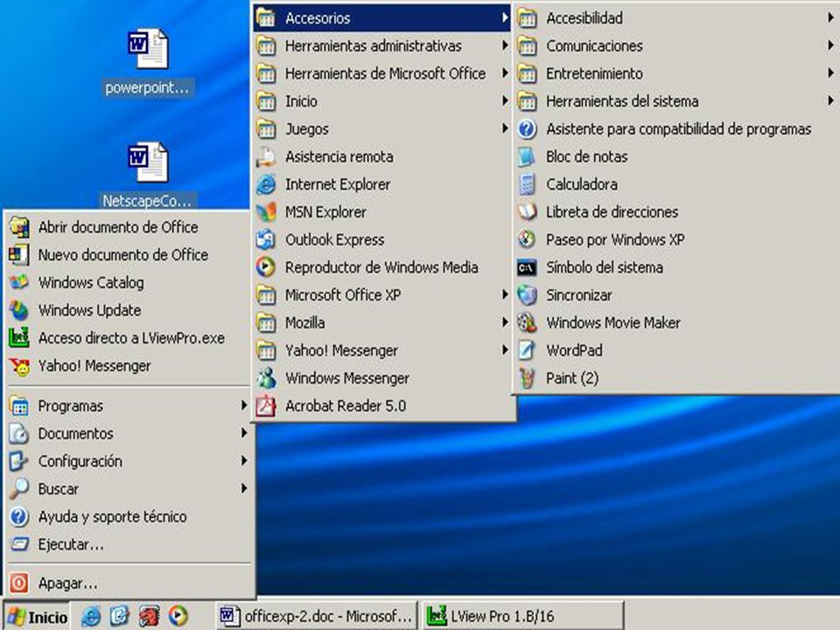Expand the Documentos submenu arrow
840x630 pixels.
coord(244,433)
